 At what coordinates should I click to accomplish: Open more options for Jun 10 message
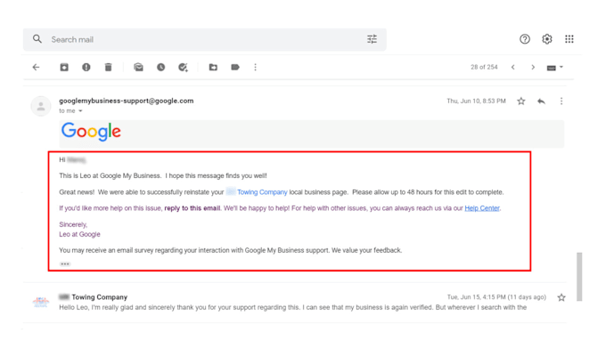(561, 101)
